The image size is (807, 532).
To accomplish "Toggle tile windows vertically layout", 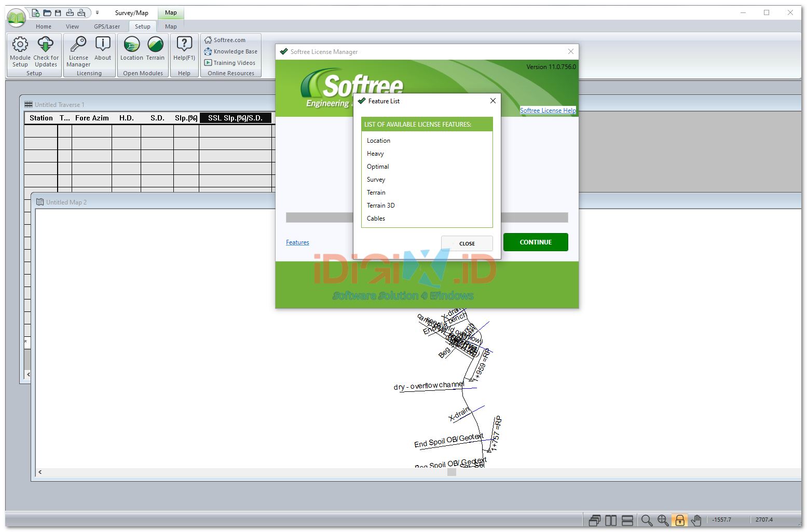I will 611,520.
